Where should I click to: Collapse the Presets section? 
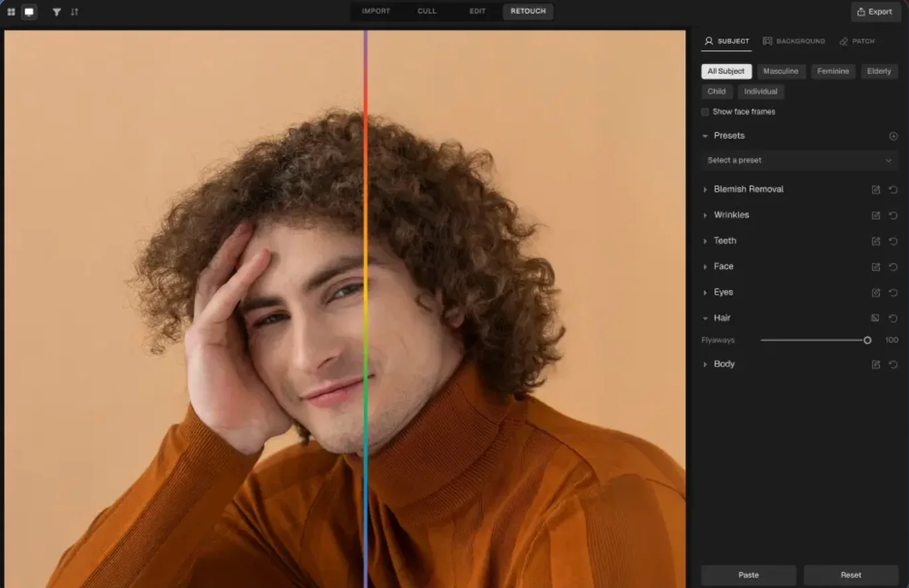coord(705,136)
